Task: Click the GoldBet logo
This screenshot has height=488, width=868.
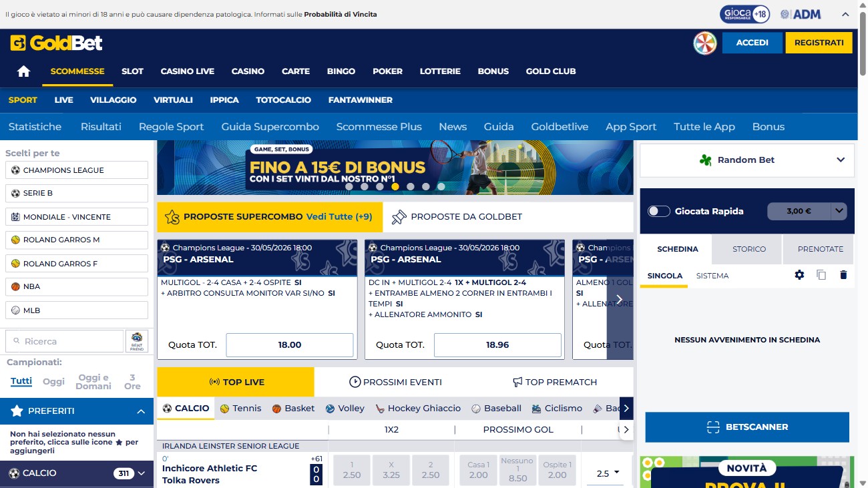Action: 57,43
